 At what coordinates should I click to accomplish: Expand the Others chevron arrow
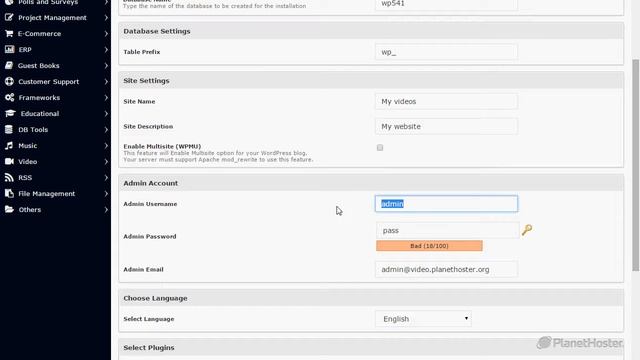point(106,209)
